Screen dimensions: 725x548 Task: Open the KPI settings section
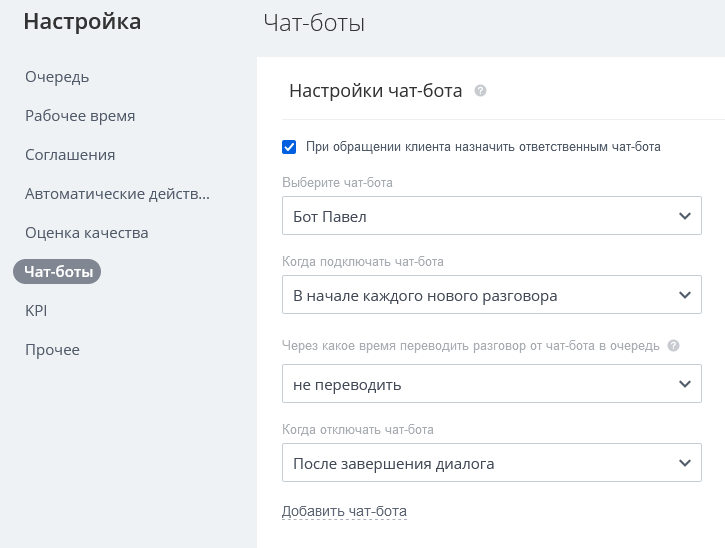pos(36,311)
